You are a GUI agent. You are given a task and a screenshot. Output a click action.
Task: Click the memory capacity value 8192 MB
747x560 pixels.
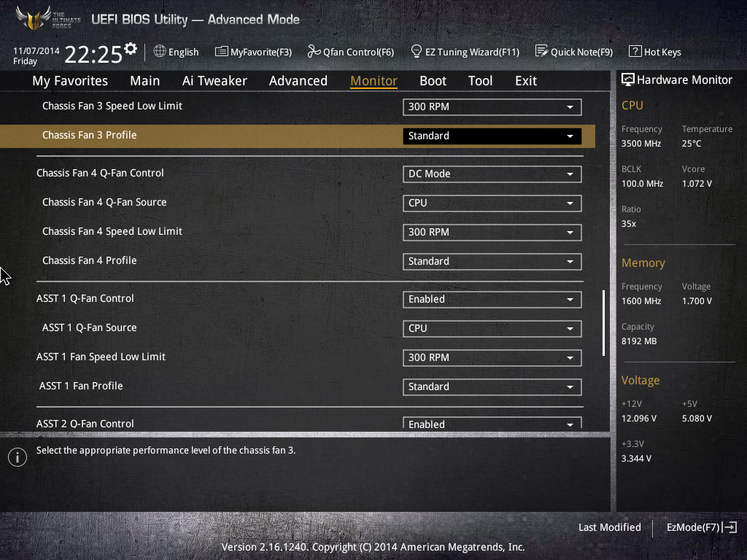[x=639, y=341]
